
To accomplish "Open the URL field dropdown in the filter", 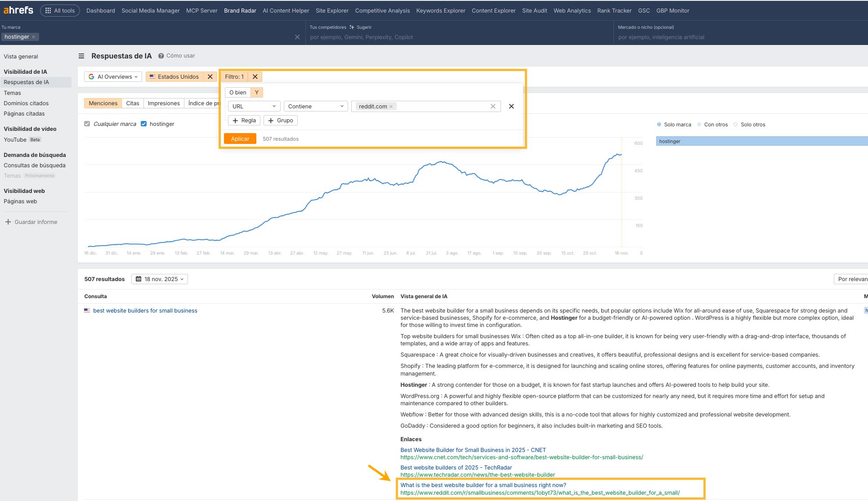I will pos(254,106).
